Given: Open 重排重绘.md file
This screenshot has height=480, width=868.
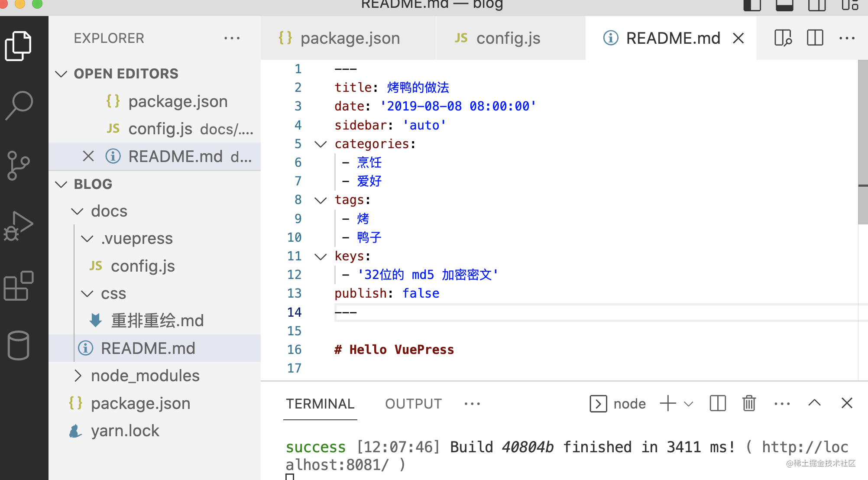Looking at the screenshot, I should point(155,321).
